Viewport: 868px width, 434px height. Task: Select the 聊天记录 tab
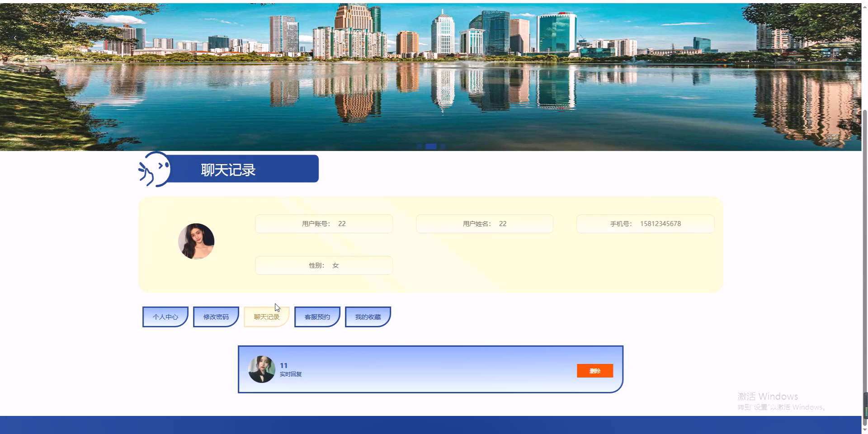pos(267,317)
